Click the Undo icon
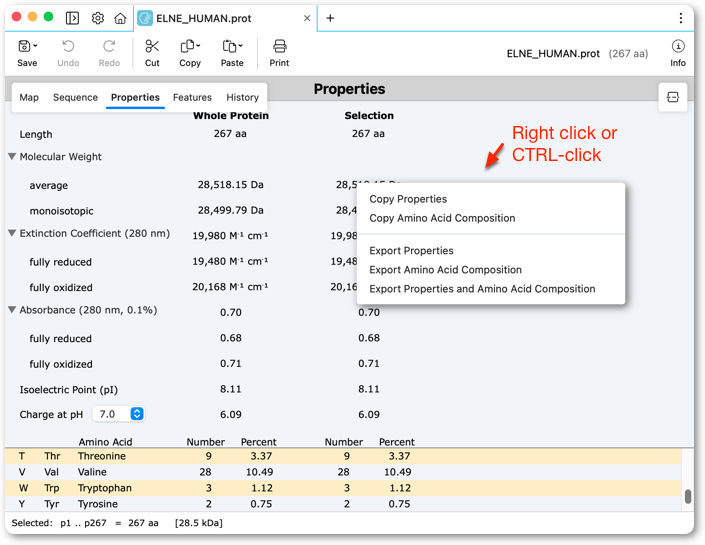Image resolution: width=705 pixels, height=545 pixels. (x=68, y=46)
